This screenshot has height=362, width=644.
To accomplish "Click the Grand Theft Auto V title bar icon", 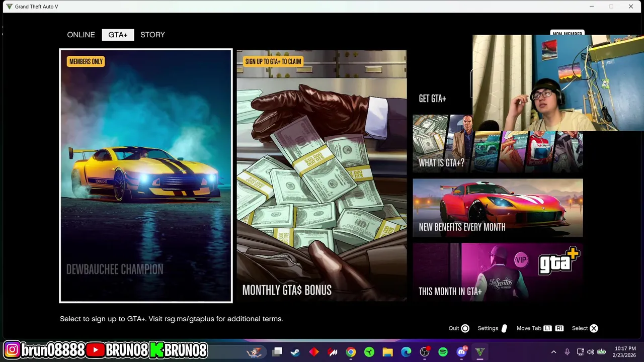I will pyautogui.click(x=9, y=7).
